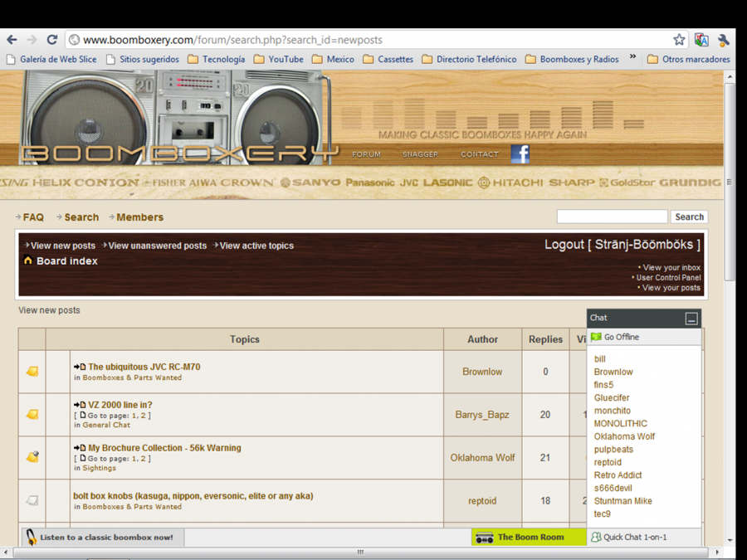Image resolution: width=747 pixels, height=560 pixels.
Task: Click the topic icon for VZ 2000 row
Action: 32,414
